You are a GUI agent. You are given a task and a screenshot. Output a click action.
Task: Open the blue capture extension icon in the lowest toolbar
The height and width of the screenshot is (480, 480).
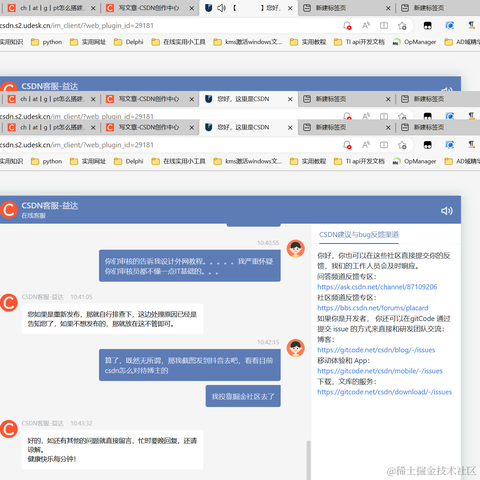coord(450,145)
